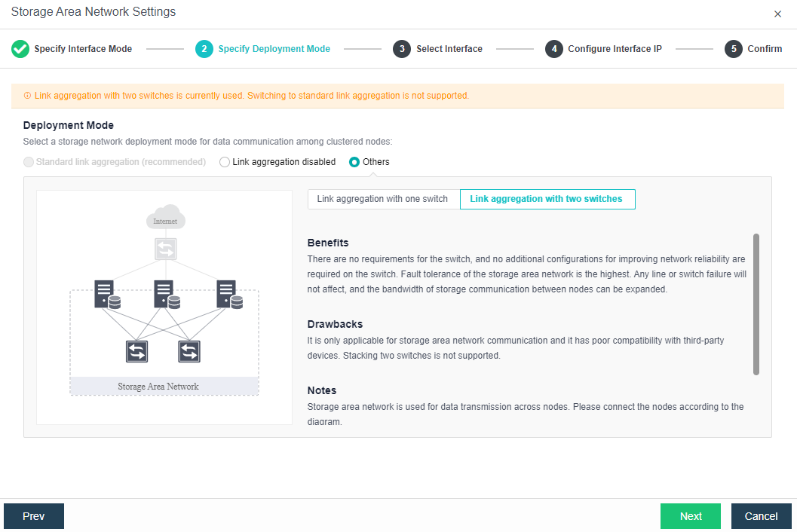Click the step 5 Confirm circle icon
797x532 pixels.
pos(734,49)
